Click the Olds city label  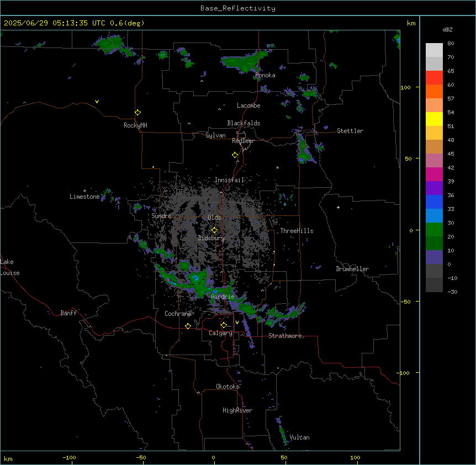point(214,218)
